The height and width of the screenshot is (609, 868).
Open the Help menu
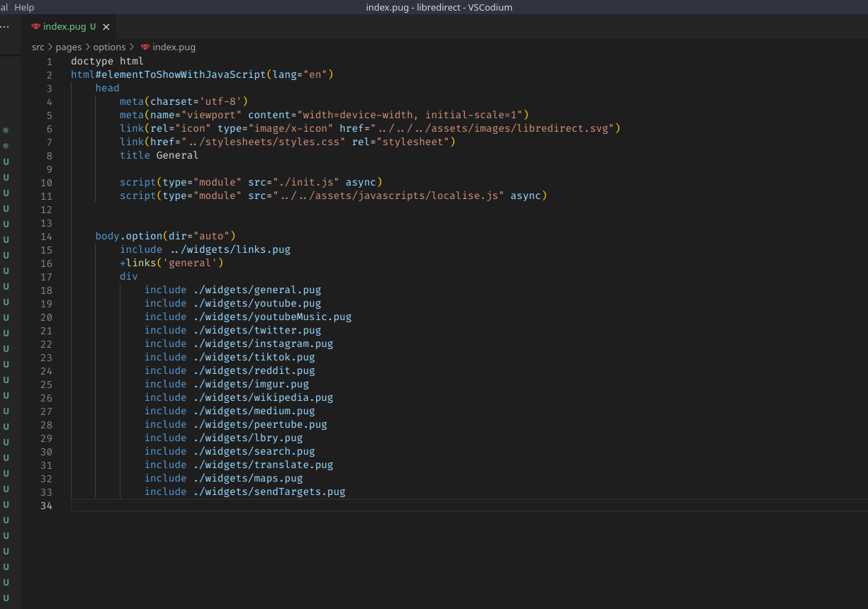pos(24,7)
